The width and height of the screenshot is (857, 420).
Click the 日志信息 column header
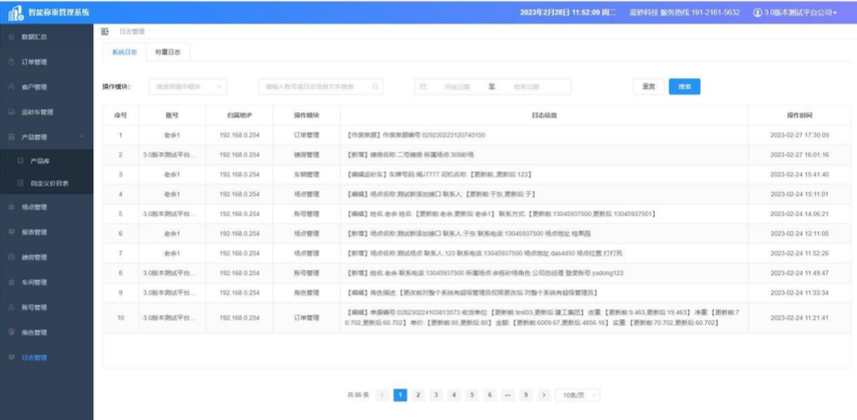click(x=544, y=115)
